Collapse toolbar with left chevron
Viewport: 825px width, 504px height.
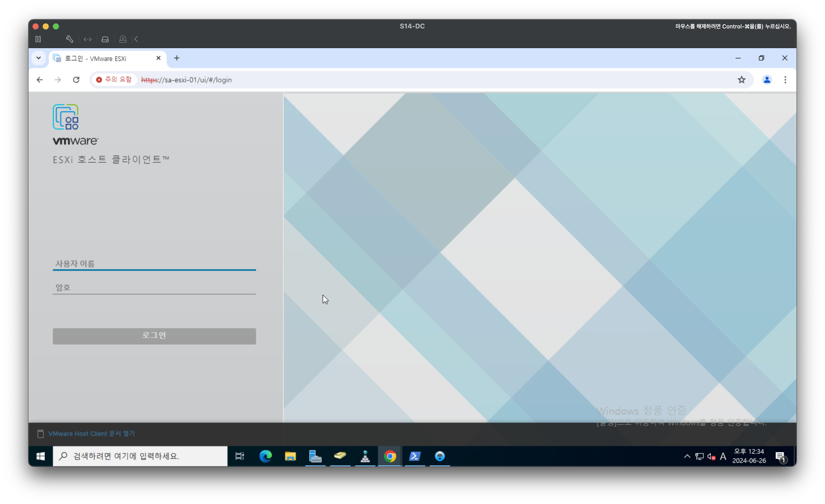tap(136, 39)
